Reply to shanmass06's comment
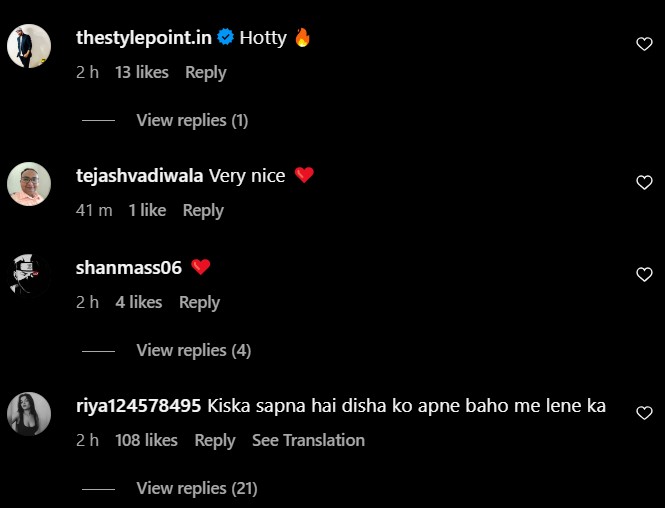The image size is (665, 508). point(199,302)
